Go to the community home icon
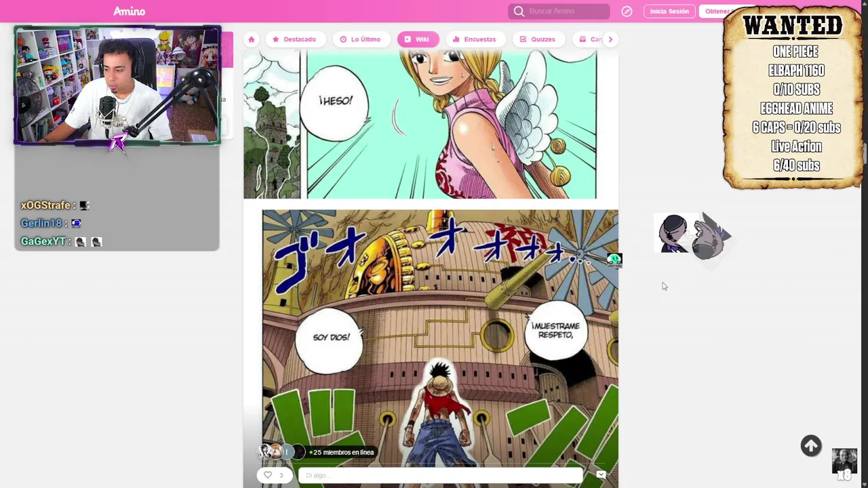 pyautogui.click(x=252, y=39)
